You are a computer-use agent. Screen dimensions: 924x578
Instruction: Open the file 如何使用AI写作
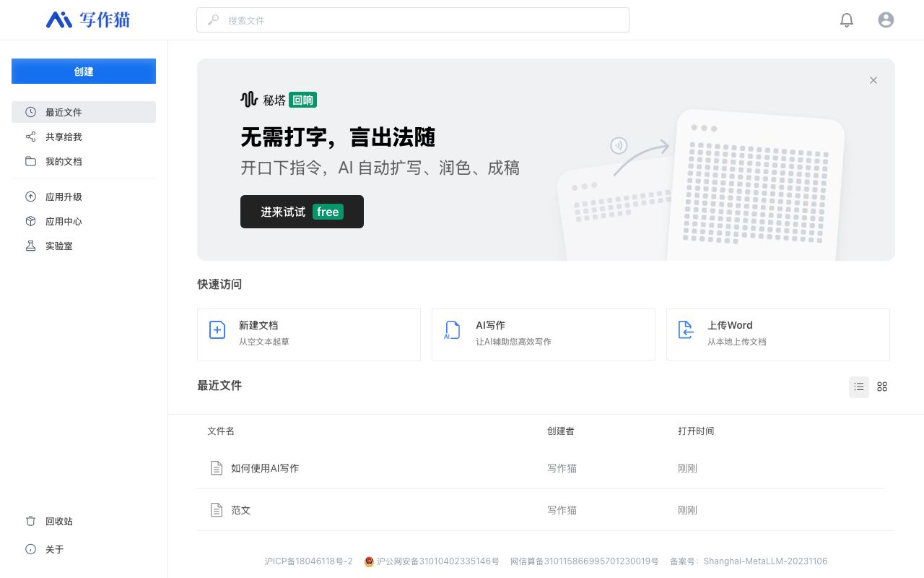coord(265,468)
